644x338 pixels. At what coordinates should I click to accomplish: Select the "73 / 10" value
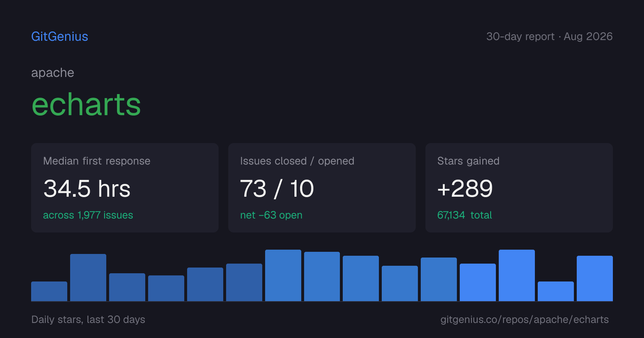[x=277, y=188]
